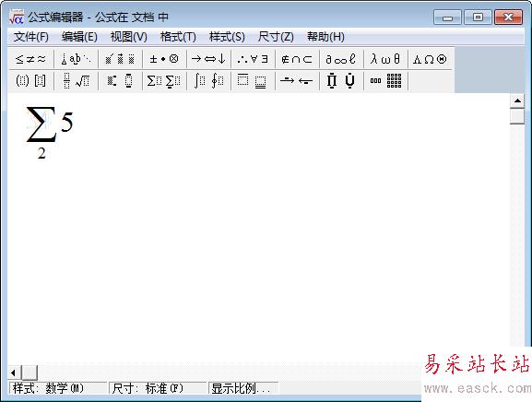Open the 格式(T) menu

click(x=178, y=37)
